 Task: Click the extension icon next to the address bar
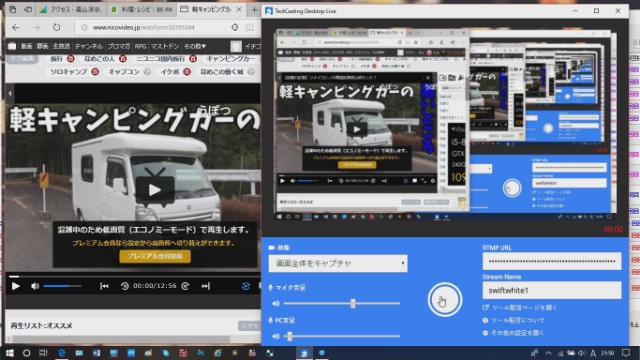pos(235,27)
